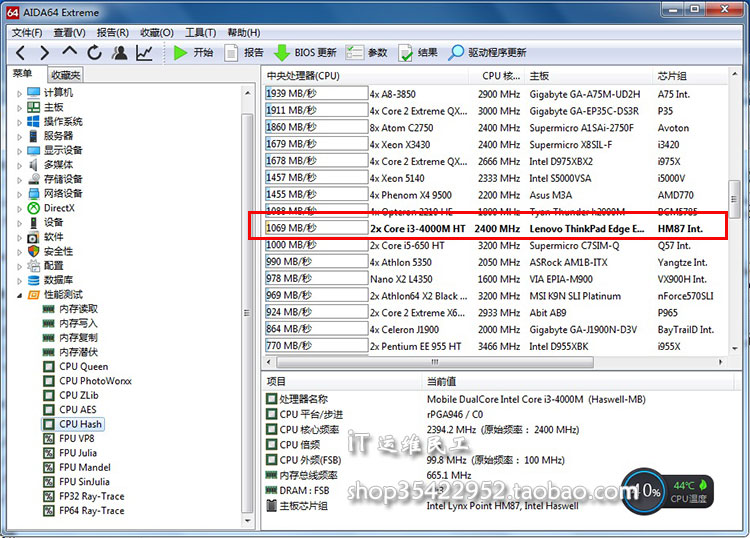Open the 帮助(H) menu
Image resolution: width=750 pixels, height=538 pixels.
pos(244,33)
